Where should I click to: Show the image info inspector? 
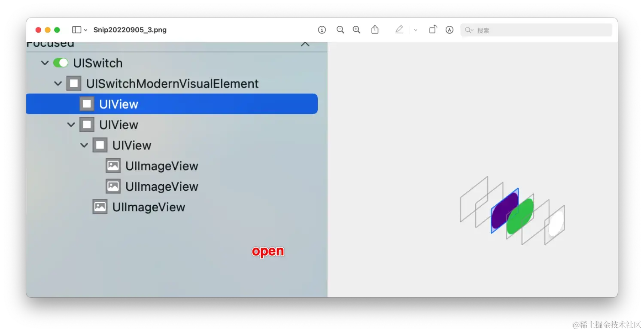pos(322,30)
